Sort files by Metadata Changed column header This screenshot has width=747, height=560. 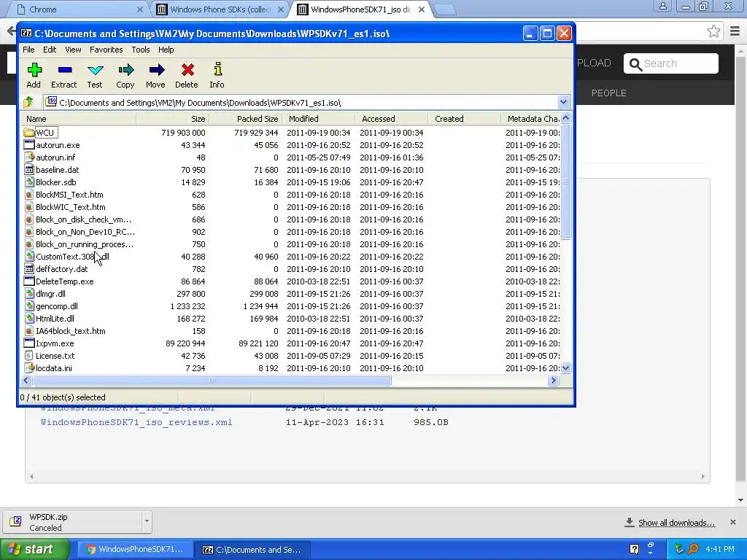531,119
